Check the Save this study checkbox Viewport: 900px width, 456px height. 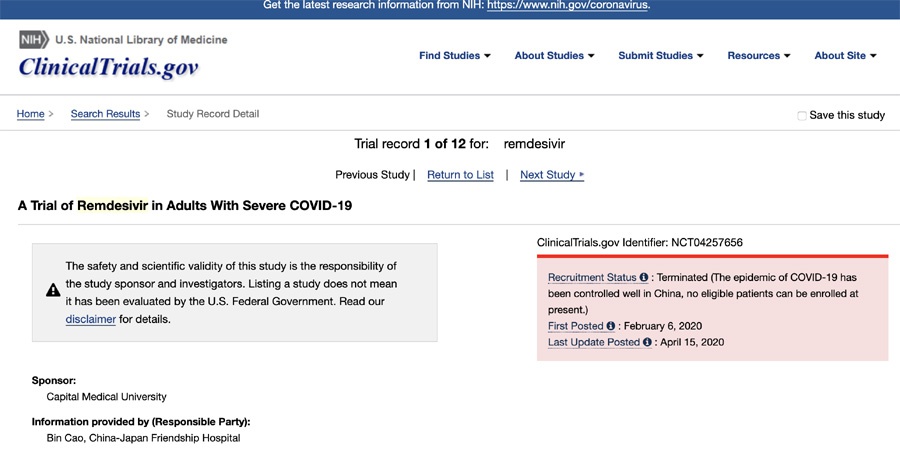802,115
